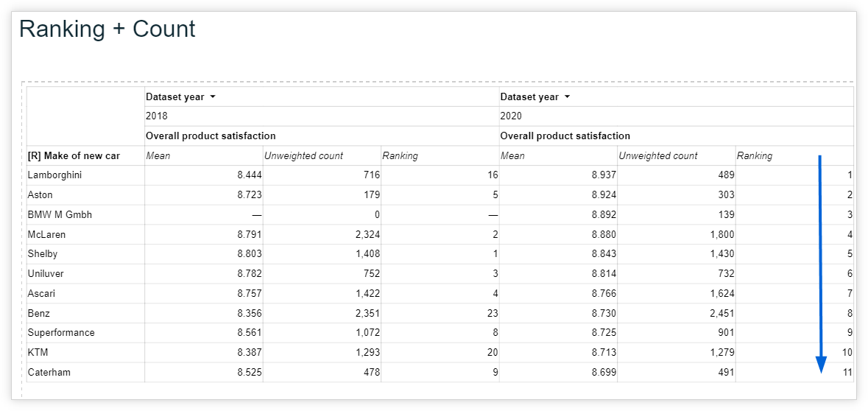This screenshot has height=411, width=868.
Task: Click the 2018 Mean column header
Action: point(158,156)
